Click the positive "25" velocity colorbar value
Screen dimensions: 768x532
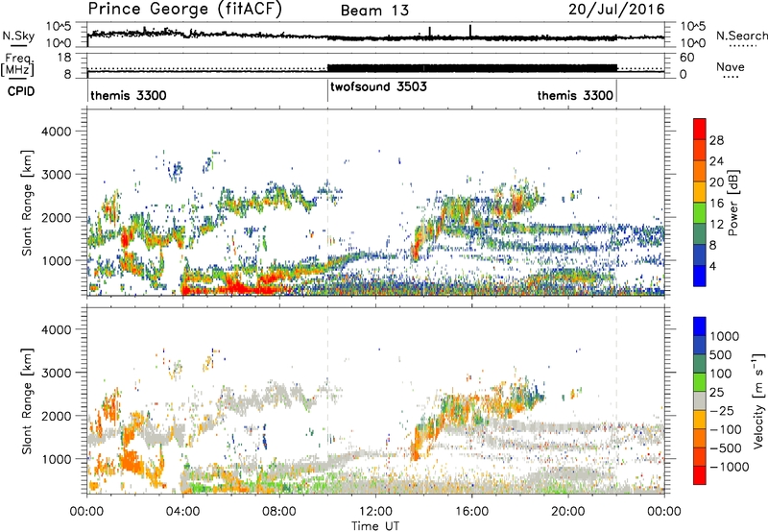point(717,393)
